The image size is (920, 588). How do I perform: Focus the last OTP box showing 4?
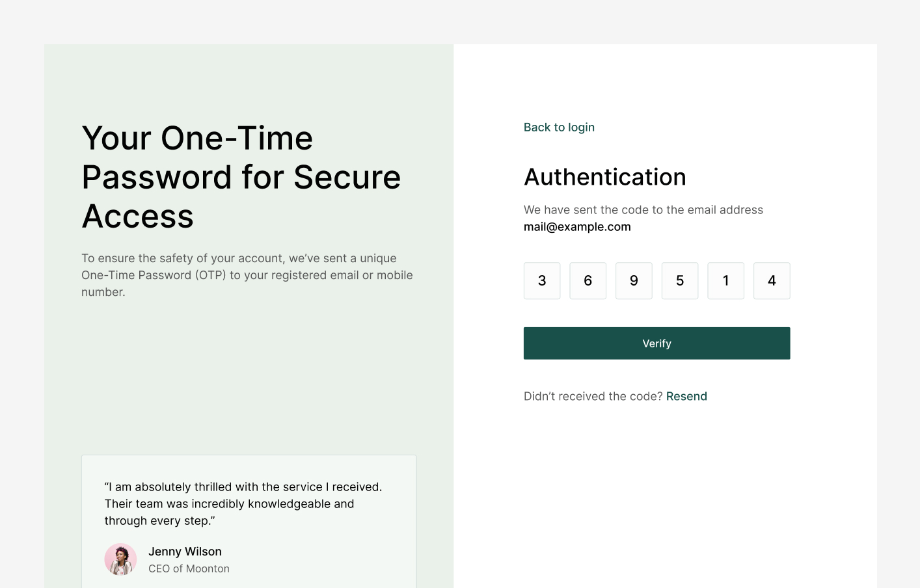click(x=772, y=281)
